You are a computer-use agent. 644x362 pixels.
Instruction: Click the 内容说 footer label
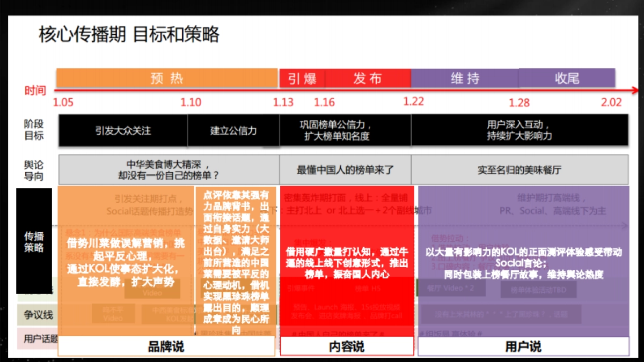coord(346,346)
